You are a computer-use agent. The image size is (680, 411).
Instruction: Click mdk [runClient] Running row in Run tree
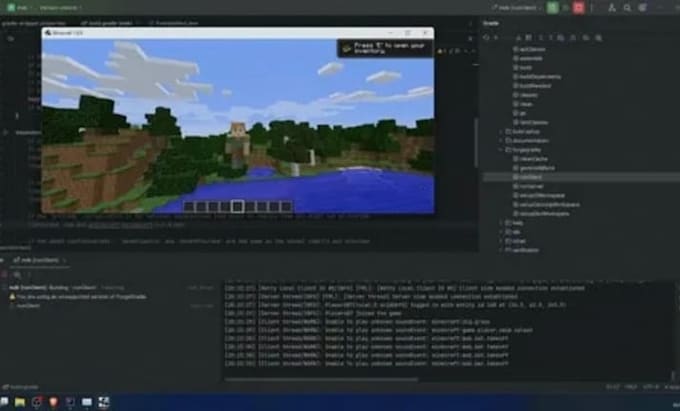[x=66, y=287]
